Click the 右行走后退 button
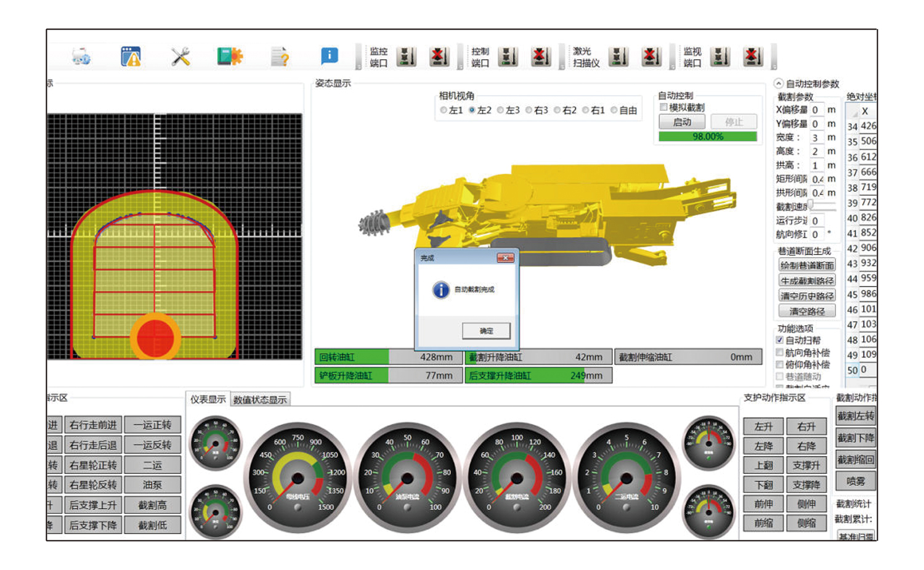The image size is (924, 570). coord(93,445)
